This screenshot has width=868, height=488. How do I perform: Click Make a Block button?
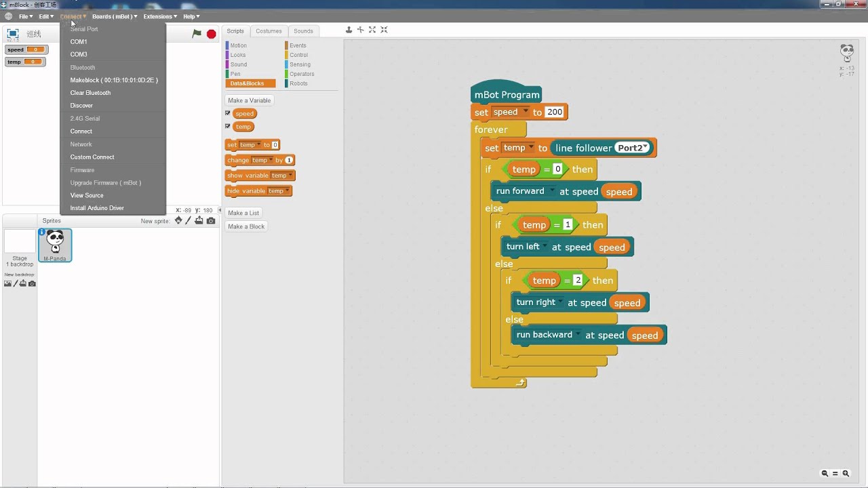246,226
